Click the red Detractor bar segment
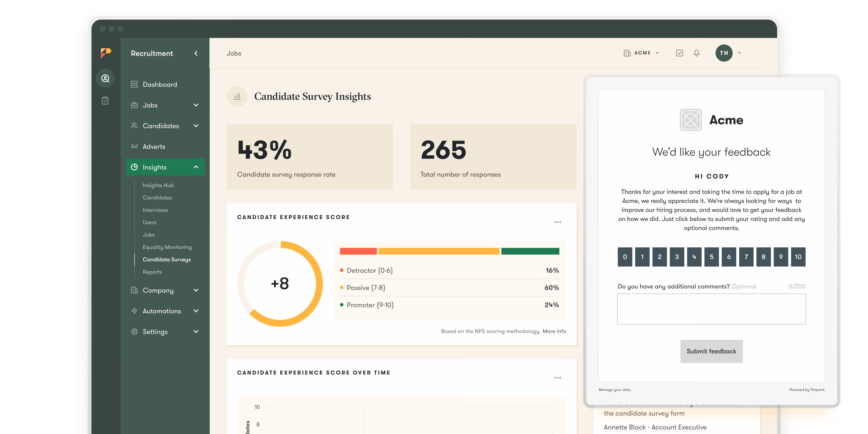Viewport: 868px width, 434px height. [x=358, y=251]
